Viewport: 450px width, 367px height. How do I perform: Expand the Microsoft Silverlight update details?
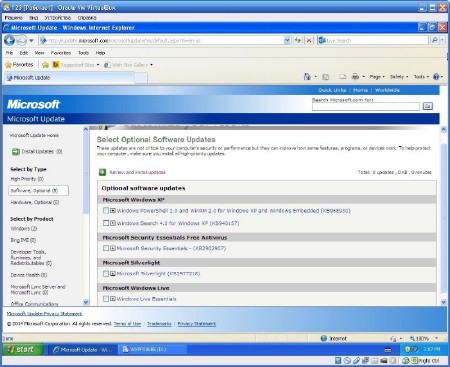[113, 274]
